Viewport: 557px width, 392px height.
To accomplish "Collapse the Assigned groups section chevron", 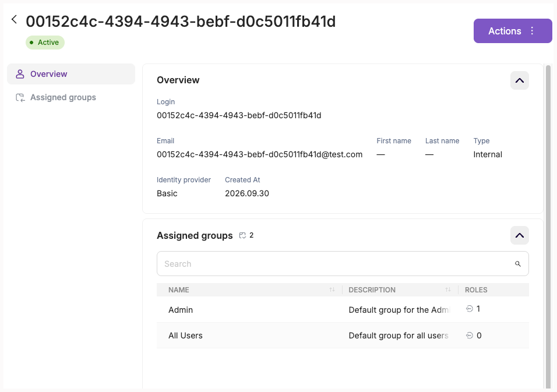I will pos(519,235).
